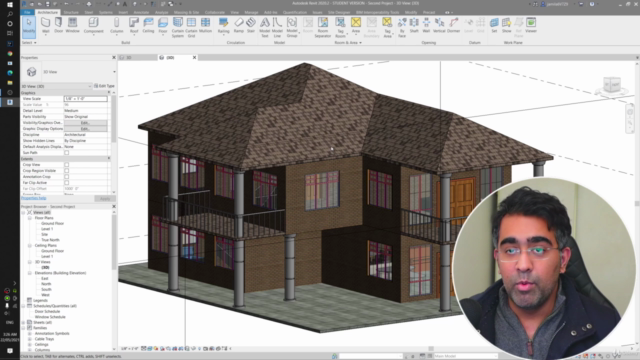
Task: Select the Tag Room tool
Action: pyautogui.click(x=340, y=27)
